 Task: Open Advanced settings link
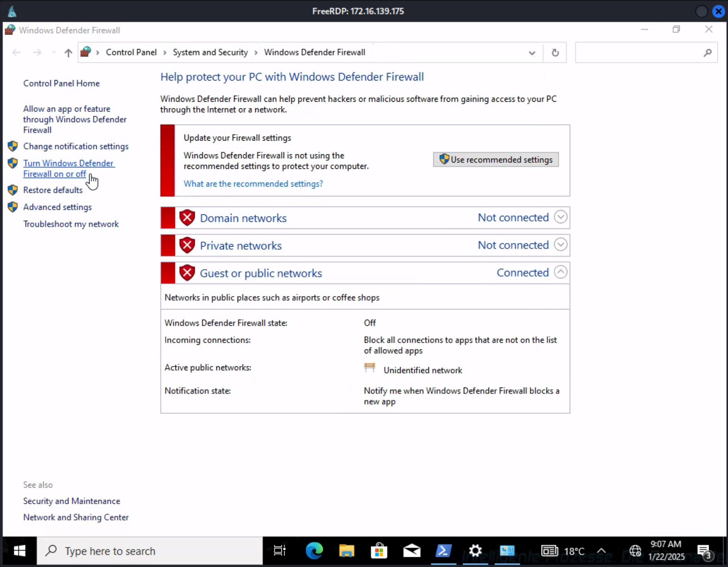click(57, 207)
